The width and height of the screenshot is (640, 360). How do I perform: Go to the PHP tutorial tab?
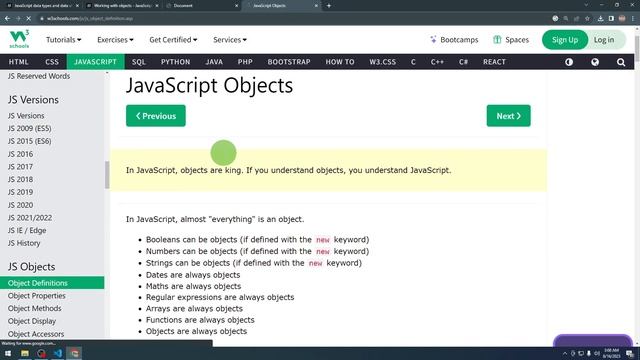tap(245, 62)
